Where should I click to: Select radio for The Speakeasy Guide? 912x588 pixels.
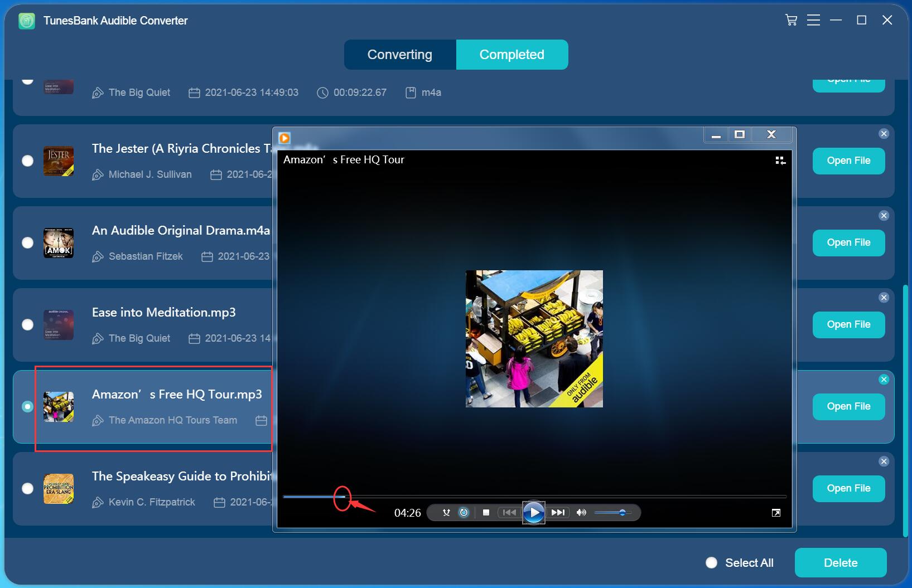27,489
